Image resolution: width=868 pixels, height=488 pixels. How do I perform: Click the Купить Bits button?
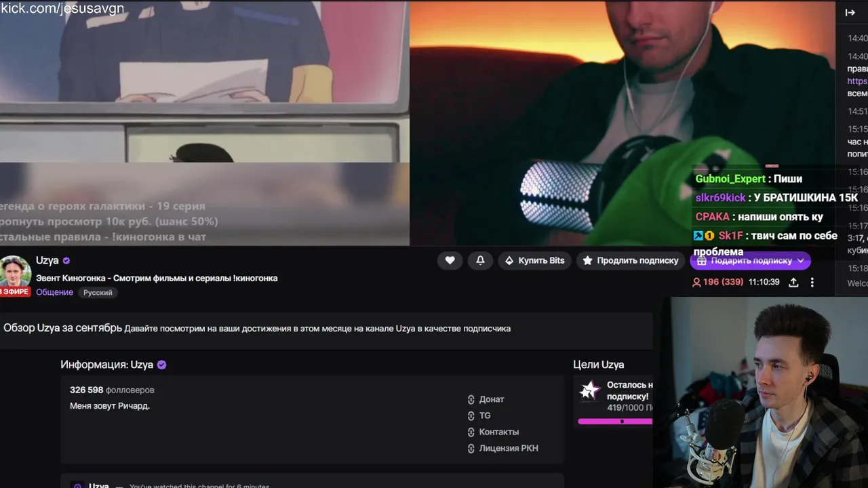pyautogui.click(x=534, y=260)
